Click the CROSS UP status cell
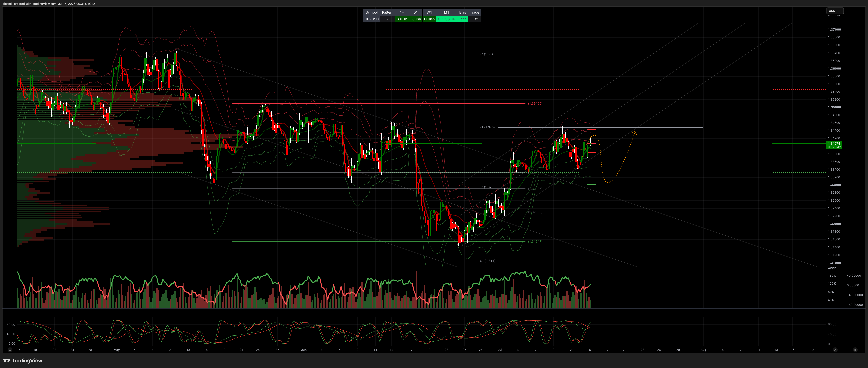 [446, 19]
